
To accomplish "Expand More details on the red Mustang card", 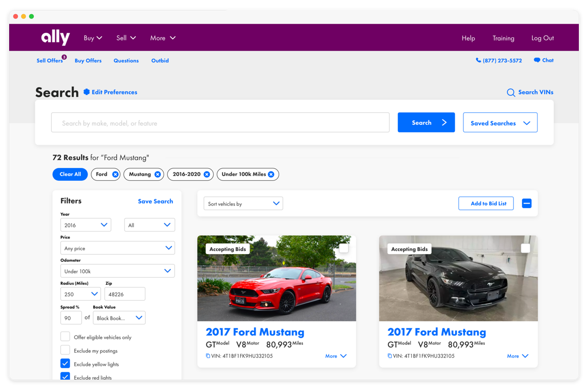I will pyautogui.click(x=336, y=356).
